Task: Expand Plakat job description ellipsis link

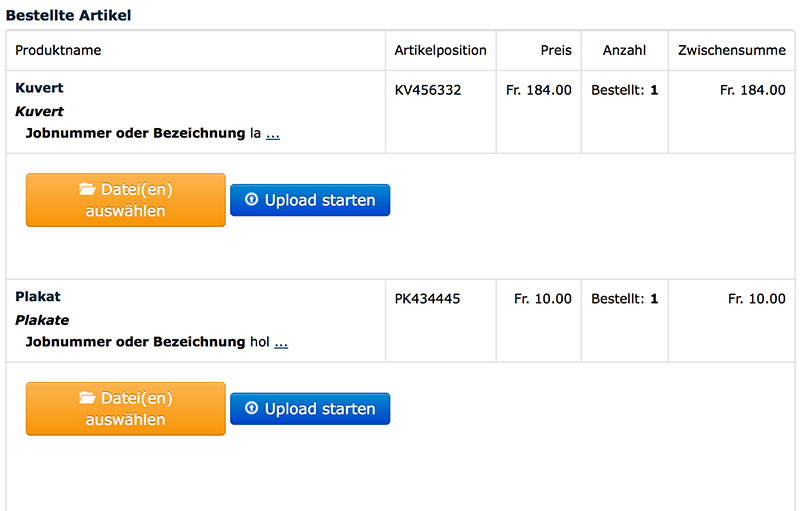Action: (281, 343)
